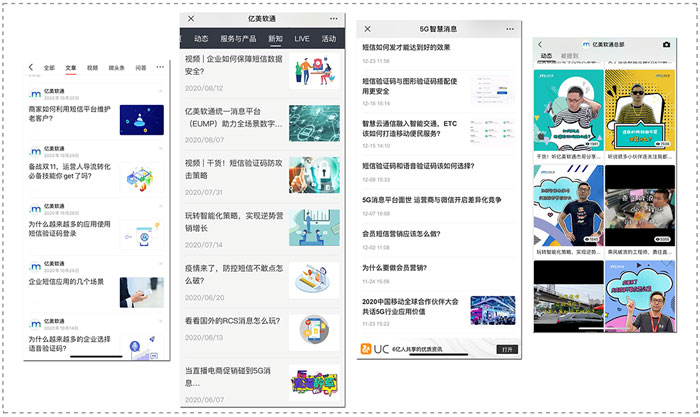Viewport: 700px width, 417px height.
Task: Open the three-dot menu in 亿美软通 header
Action: 333,19
